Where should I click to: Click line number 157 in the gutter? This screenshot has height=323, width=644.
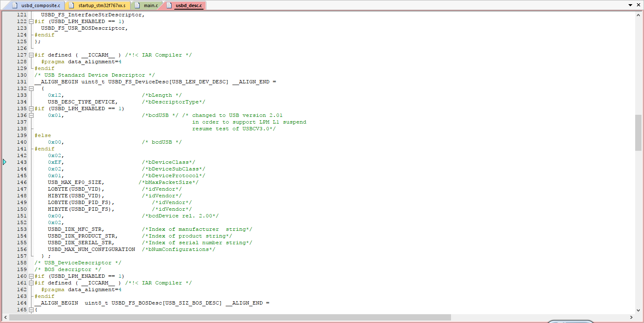pyautogui.click(x=21, y=256)
